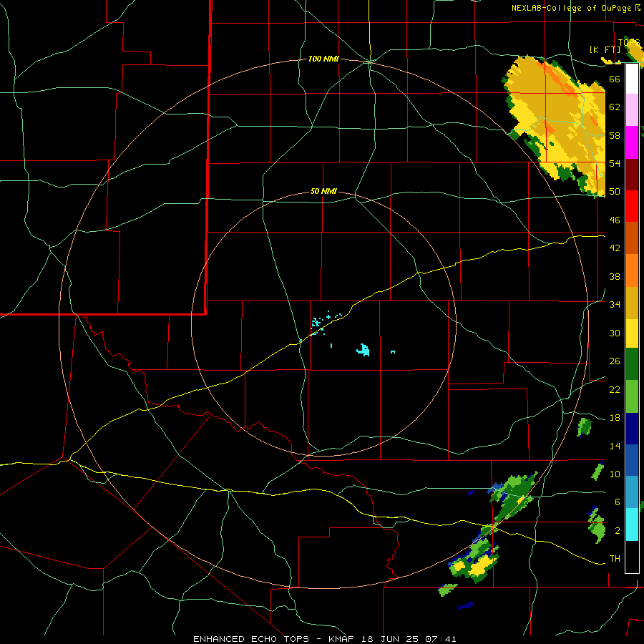Viewport: 644px width, 644px height.
Task: Click the legend value 58
Action: click(615, 135)
